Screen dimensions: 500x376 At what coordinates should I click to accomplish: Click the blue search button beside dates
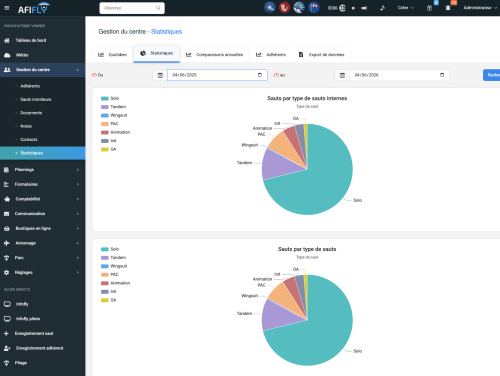pyautogui.click(x=492, y=75)
